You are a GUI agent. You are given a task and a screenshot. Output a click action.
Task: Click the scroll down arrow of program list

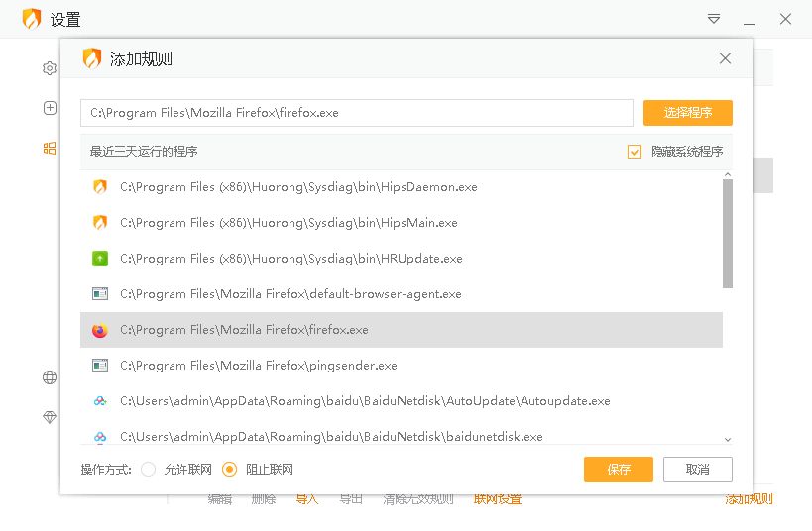(x=728, y=439)
